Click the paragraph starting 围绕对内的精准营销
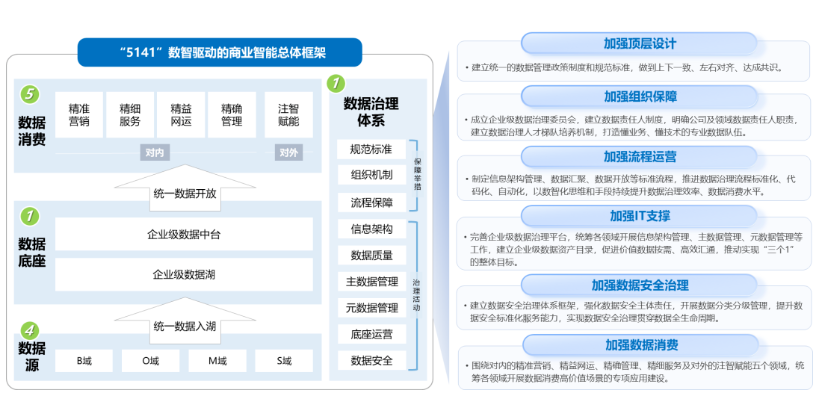The width and height of the screenshot is (822, 410). (634, 372)
